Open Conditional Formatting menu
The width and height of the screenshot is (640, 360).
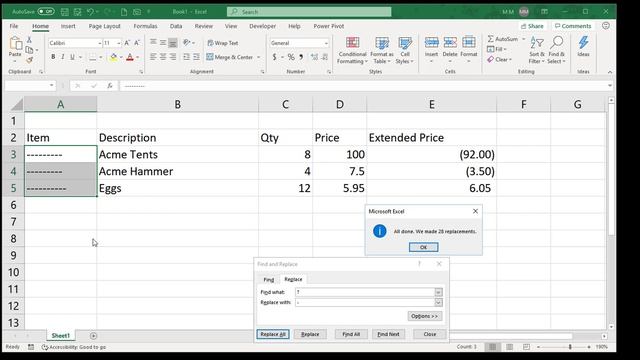(352, 50)
